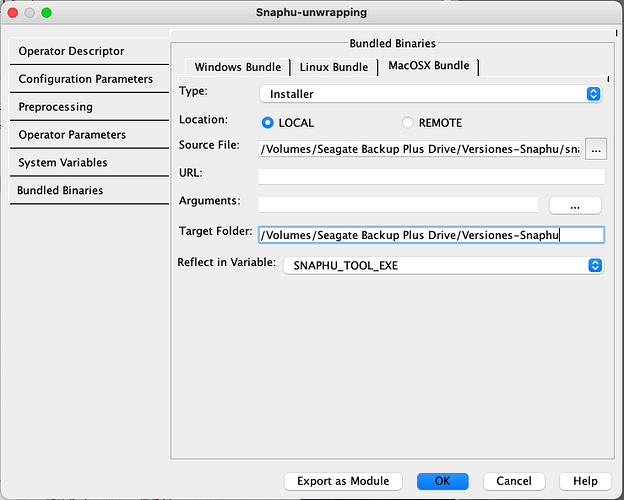624x500 pixels.
Task: Select the Operator Parameters section
Action: pos(89,135)
